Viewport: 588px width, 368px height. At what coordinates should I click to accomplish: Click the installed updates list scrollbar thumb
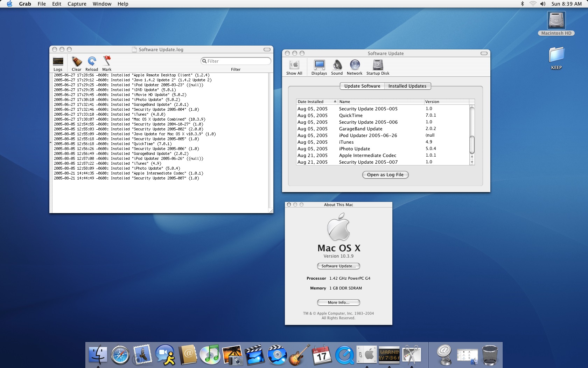(x=472, y=144)
